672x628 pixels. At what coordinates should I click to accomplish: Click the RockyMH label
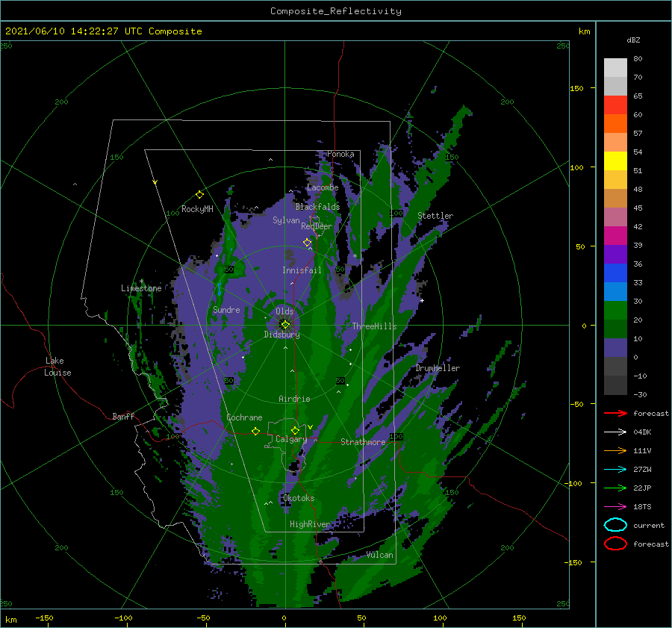(x=197, y=209)
